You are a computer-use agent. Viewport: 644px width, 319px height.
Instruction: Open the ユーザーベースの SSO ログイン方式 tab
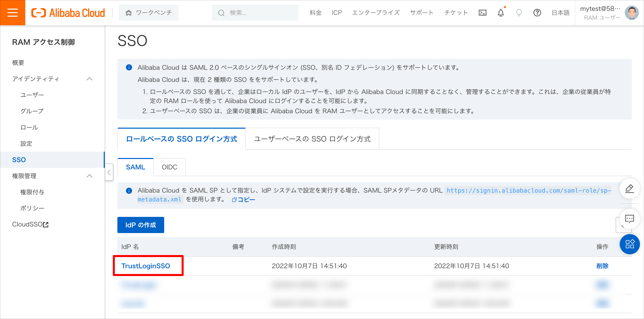pos(312,139)
